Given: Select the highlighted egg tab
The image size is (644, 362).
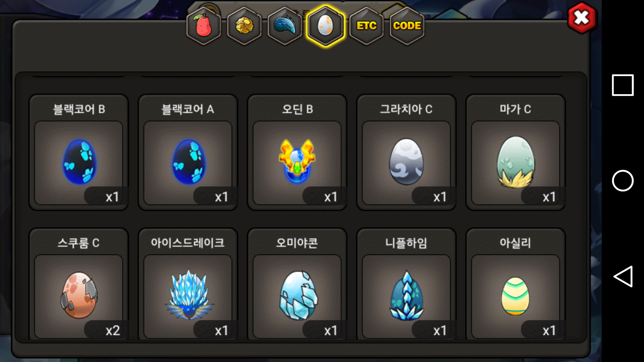Looking at the screenshot, I should 325,26.
